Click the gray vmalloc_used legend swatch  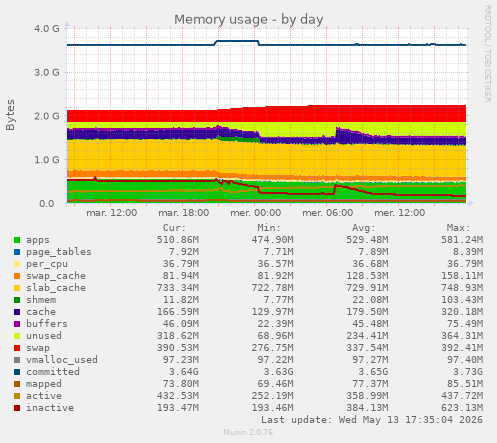17,360
